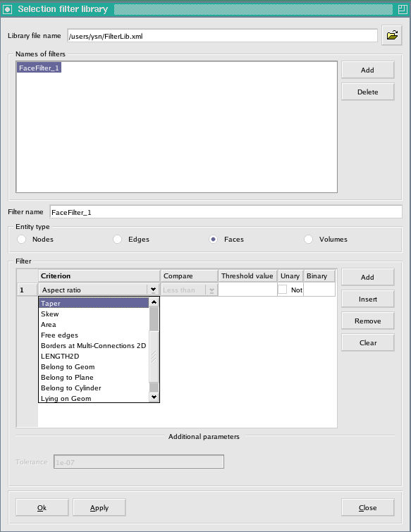
Task: Select FaceFilter_1 in names of filters
Action: click(39, 68)
